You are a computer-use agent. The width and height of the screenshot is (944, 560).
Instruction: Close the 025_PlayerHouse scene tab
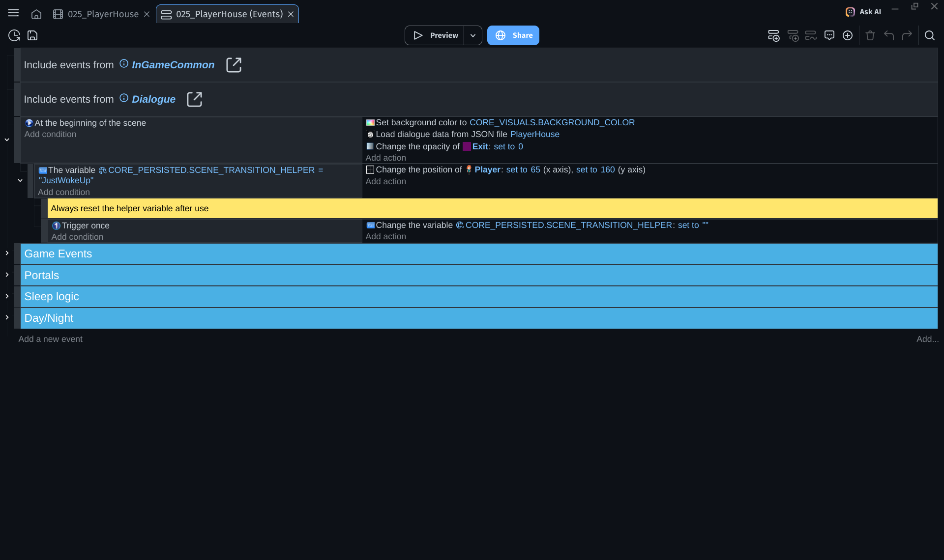coord(147,14)
